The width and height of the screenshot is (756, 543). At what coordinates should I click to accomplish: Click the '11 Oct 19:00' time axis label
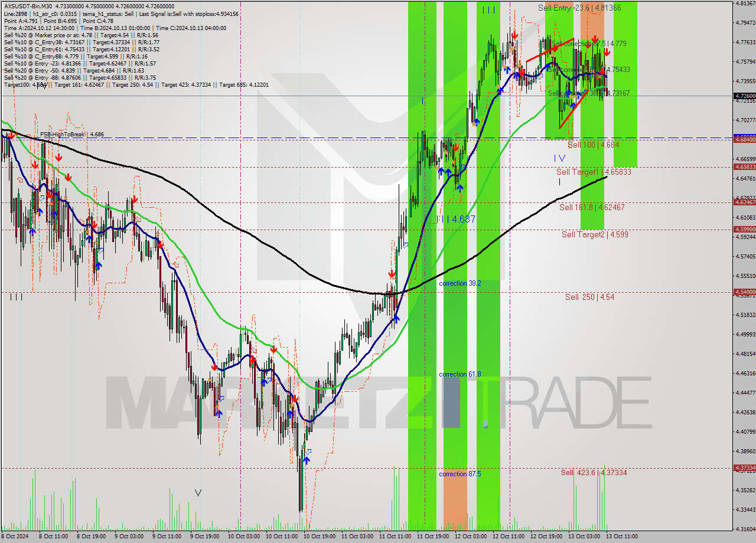(x=432, y=537)
